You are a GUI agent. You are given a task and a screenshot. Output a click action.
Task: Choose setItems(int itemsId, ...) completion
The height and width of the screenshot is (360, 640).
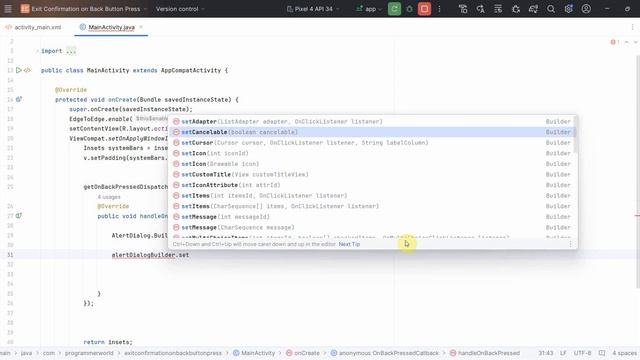[x=371, y=196]
